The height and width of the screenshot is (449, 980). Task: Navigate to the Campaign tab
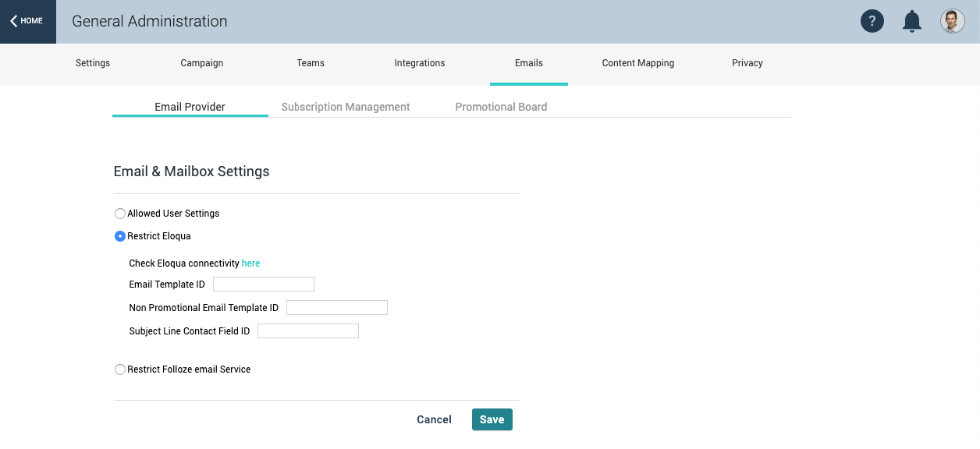click(x=201, y=63)
